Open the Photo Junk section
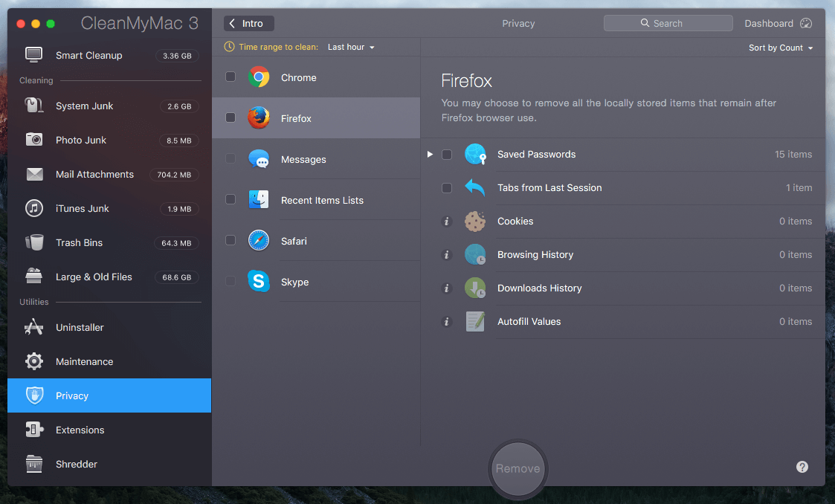Viewport: 835px width, 504px height. [x=109, y=140]
